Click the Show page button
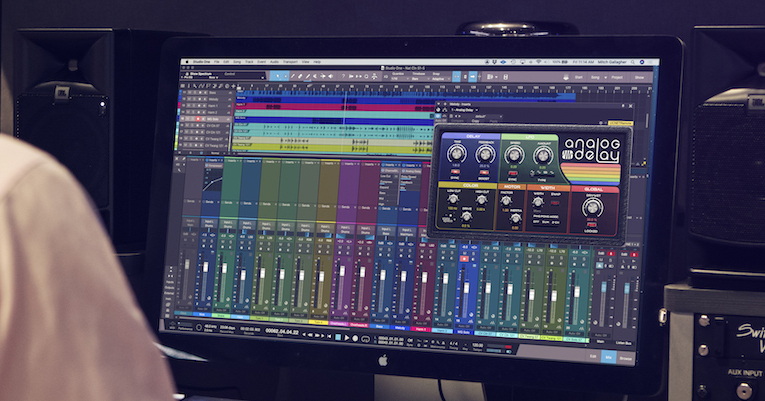 tap(640, 77)
